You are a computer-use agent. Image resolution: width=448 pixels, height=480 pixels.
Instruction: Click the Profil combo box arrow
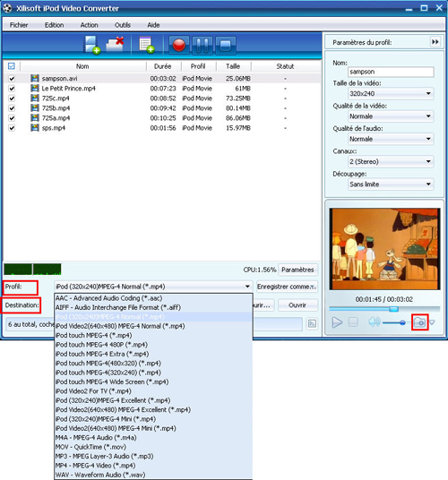(247, 287)
